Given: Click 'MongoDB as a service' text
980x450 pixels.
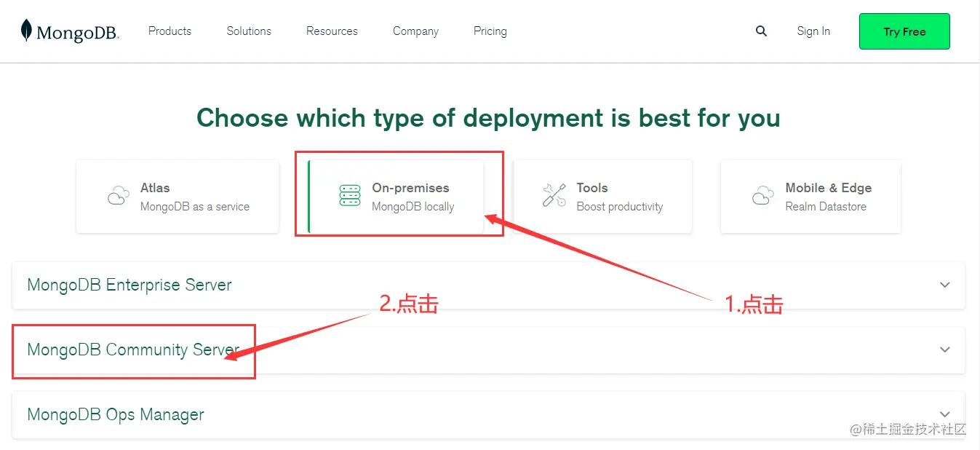Looking at the screenshot, I should [x=195, y=207].
